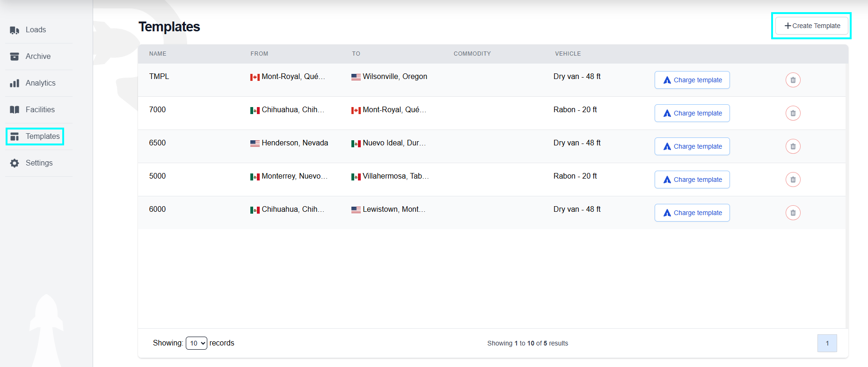Open the records per page dropdown
This screenshot has height=367, width=868.
point(197,343)
